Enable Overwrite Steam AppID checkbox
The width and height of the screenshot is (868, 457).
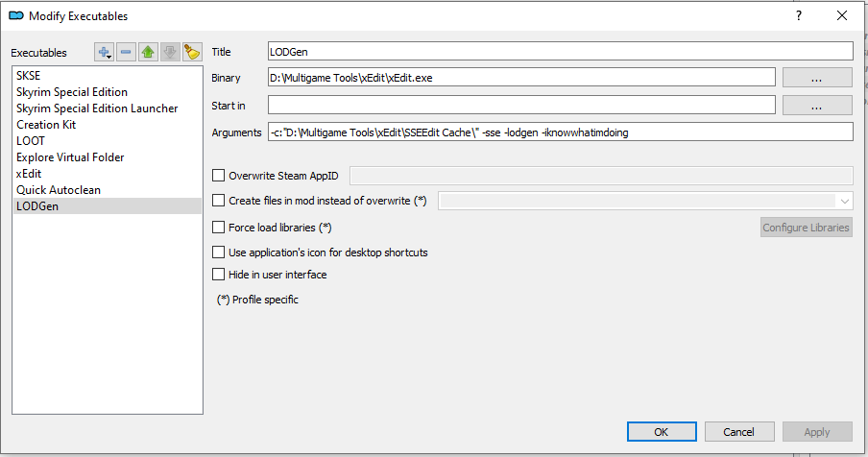pos(219,176)
